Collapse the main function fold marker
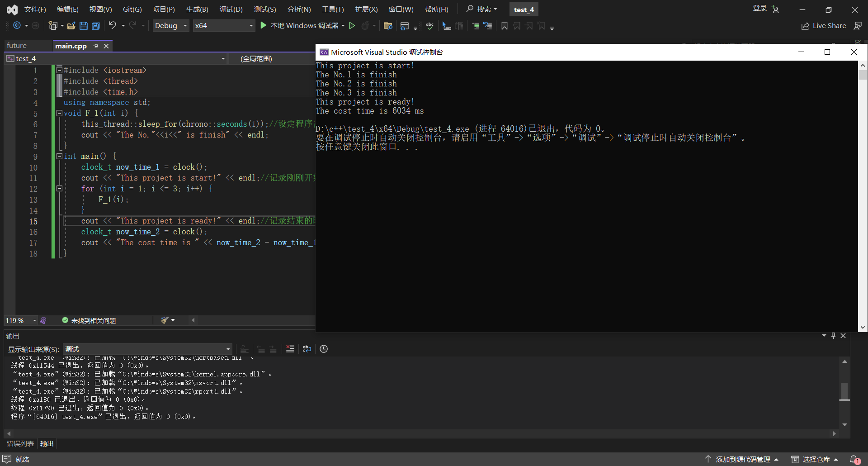868x466 pixels. click(59, 156)
